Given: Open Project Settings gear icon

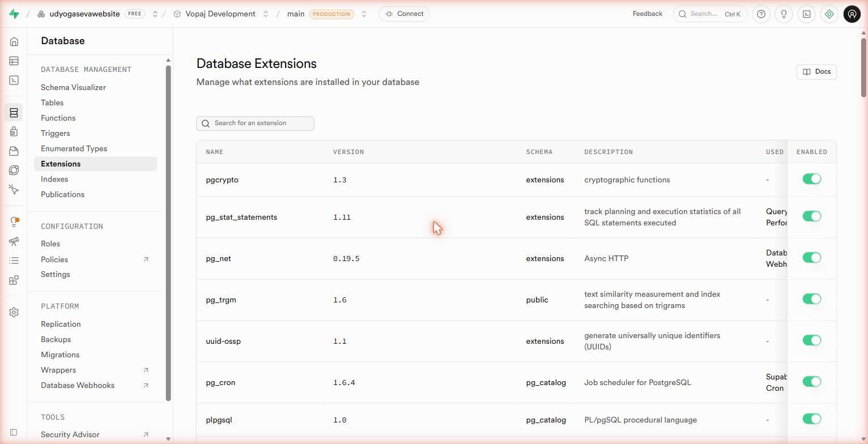Looking at the screenshot, I should (14, 312).
